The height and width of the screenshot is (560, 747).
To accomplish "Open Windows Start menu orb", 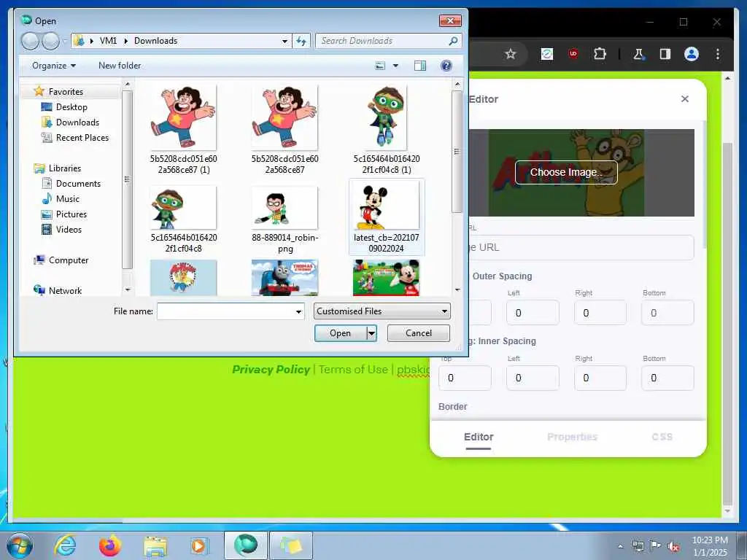I will point(20,545).
